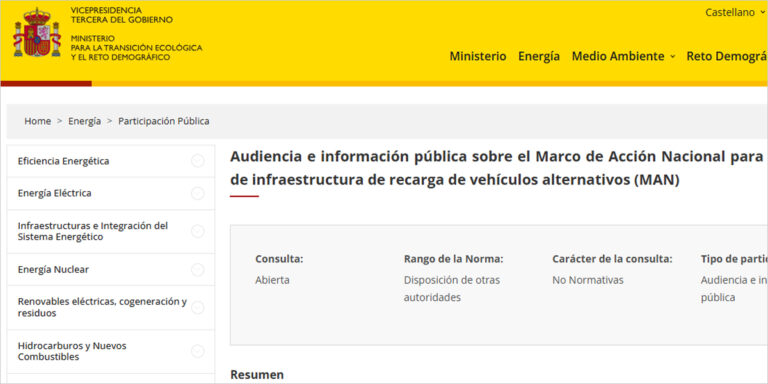Click the Ministerio para la Transición Ecológica text
The width and height of the screenshot is (768, 384).
pos(136,48)
